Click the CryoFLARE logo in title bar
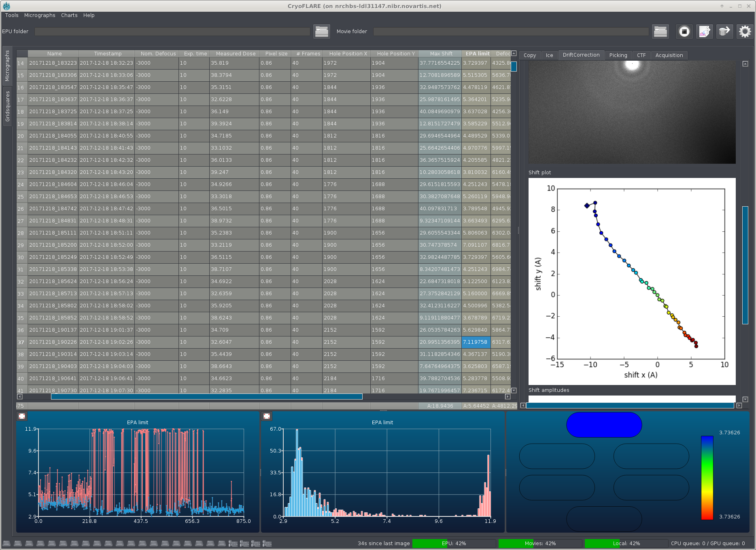The image size is (756, 550). (x=6, y=6)
